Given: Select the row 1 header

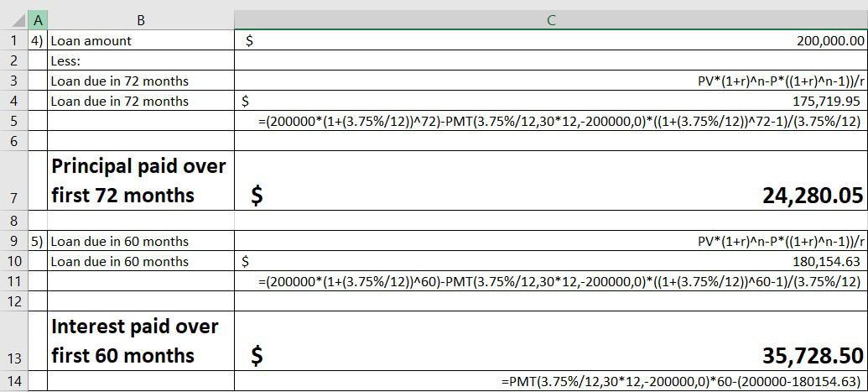Looking at the screenshot, I should 14,40.
